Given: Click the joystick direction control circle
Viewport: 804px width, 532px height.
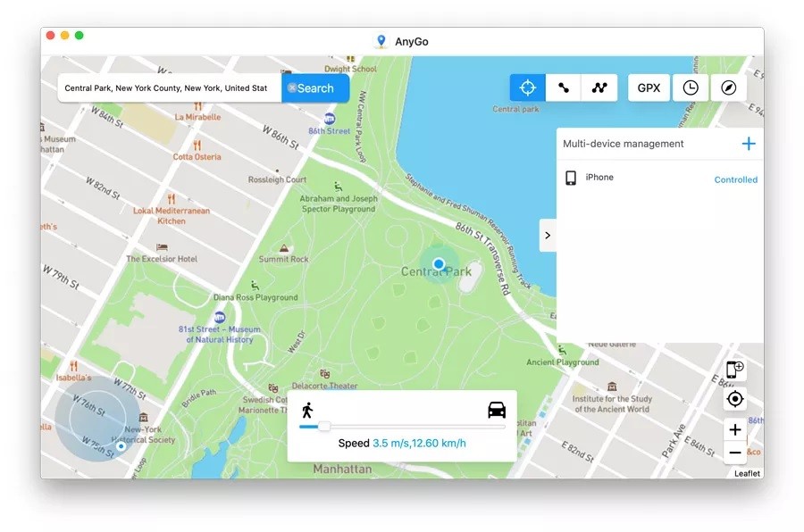Looking at the screenshot, I should coord(97,419).
